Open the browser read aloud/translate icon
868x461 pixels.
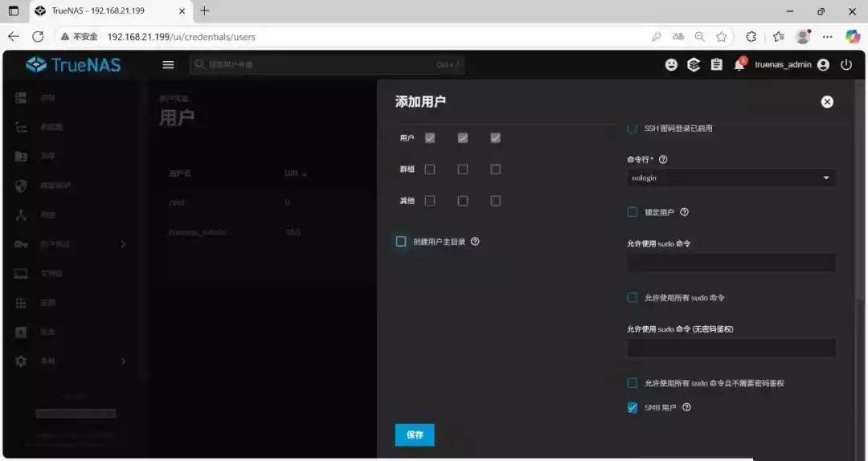coord(678,36)
